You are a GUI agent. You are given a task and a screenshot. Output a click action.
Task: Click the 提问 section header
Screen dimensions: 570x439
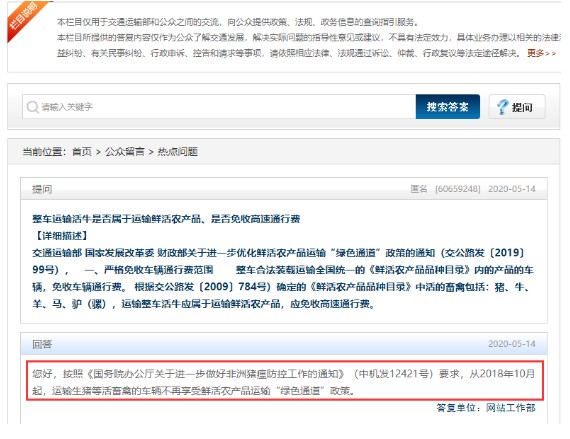click(x=42, y=189)
